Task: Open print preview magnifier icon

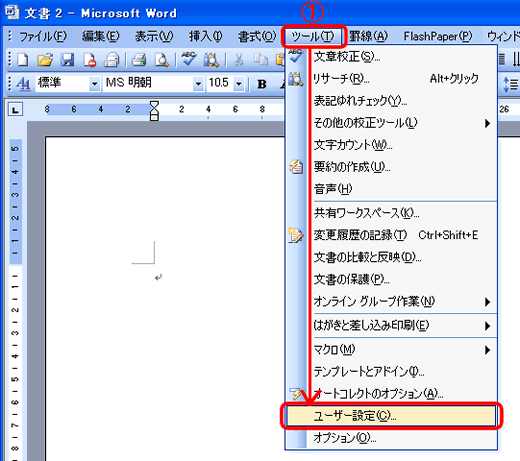Action: pyautogui.click(x=162, y=60)
